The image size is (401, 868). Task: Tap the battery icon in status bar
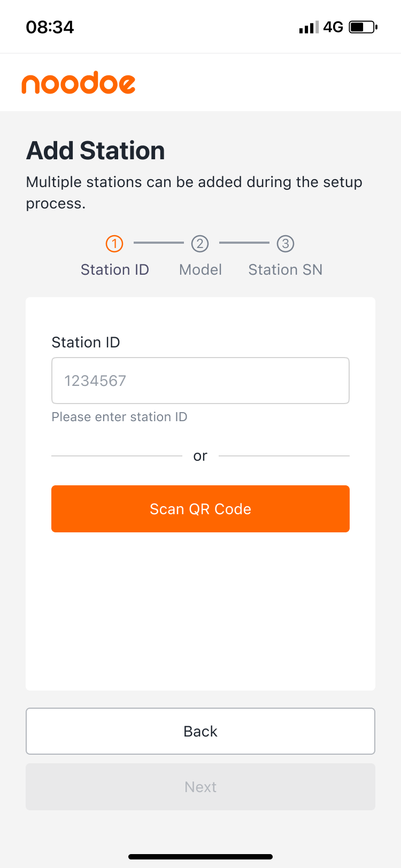tap(363, 27)
